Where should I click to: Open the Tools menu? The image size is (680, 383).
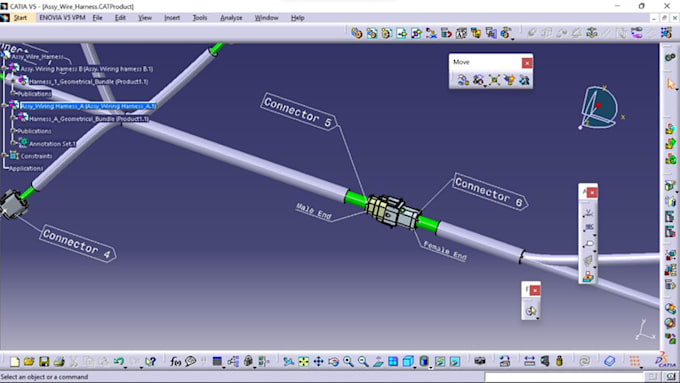[199, 18]
